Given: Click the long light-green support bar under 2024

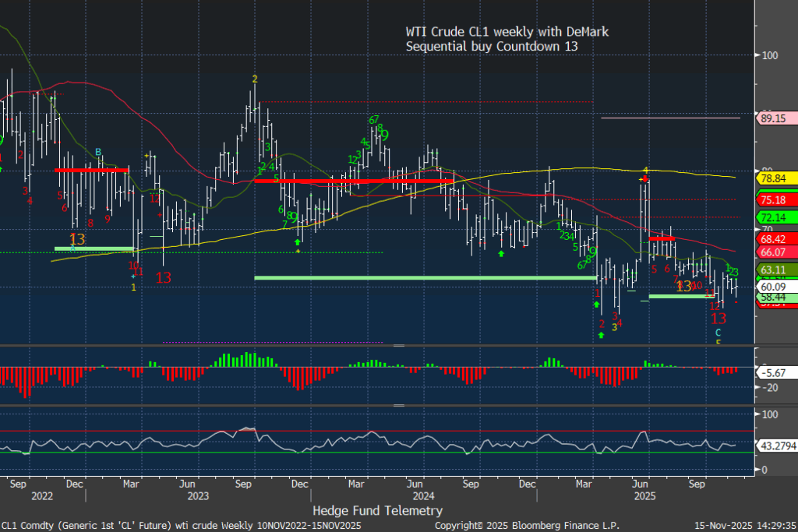Looking at the screenshot, I should click(425, 277).
